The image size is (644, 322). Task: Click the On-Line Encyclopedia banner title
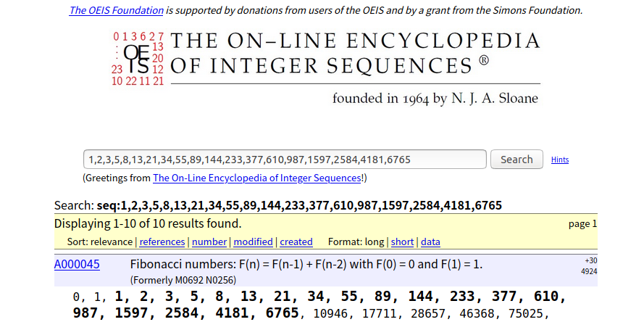(x=355, y=54)
